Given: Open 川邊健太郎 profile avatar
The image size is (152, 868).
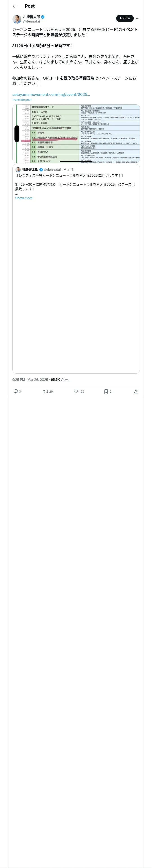Looking at the screenshot, I should (17, 19).
